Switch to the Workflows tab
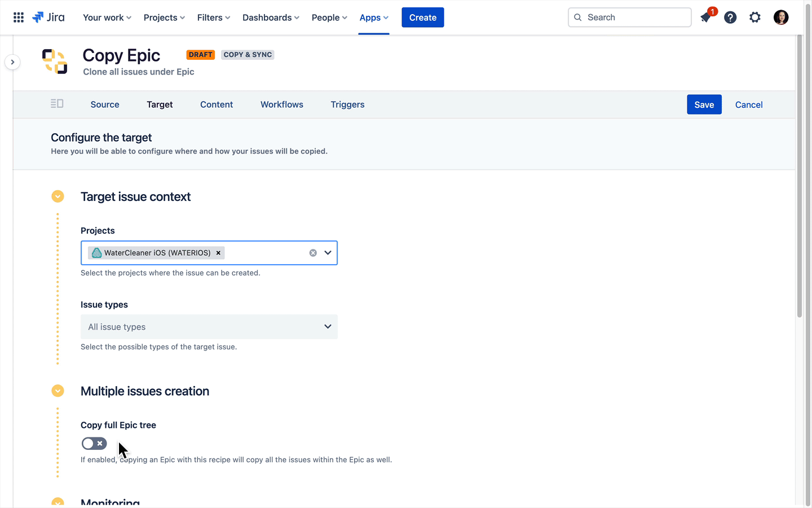 [281, 104]
